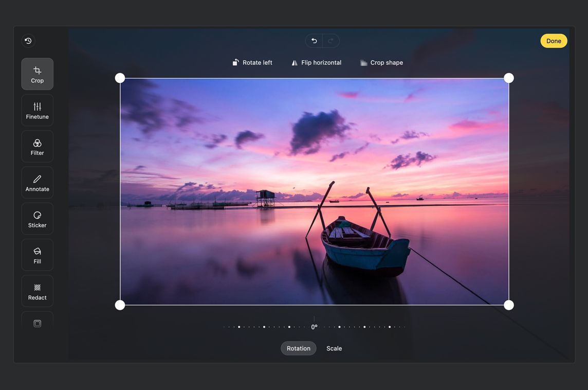Screen dimensions: 588x390
Task: Select the Fill tool
Action: click(37, 255)
